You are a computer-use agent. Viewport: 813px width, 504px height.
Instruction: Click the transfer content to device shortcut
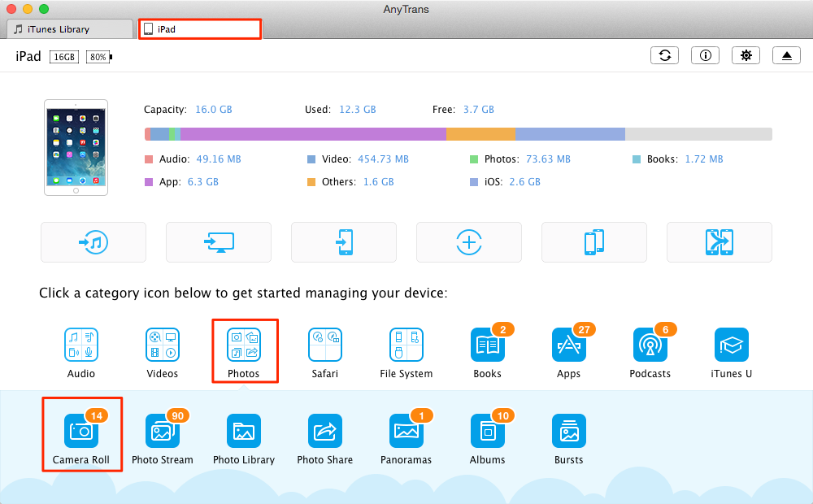[x=344, y=242]
